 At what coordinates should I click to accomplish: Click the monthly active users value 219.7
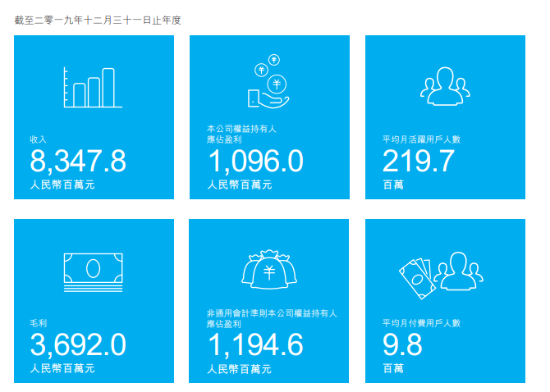(x=418, y=162)
